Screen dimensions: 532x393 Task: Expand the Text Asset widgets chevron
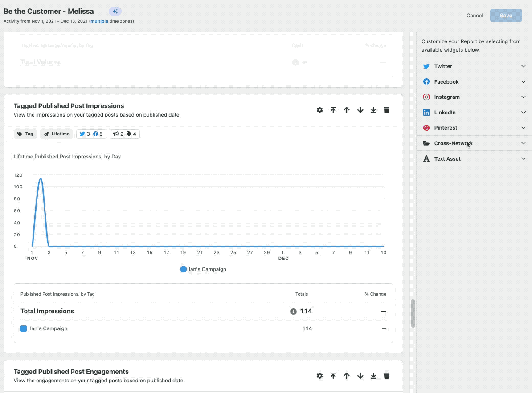(x=524, y=158)
